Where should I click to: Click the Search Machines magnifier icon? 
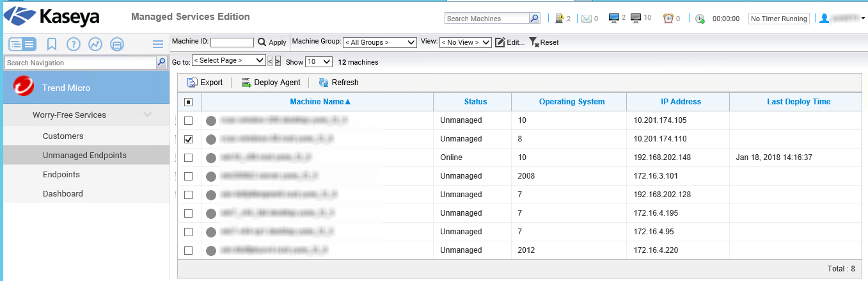click(x=535, y=19)
